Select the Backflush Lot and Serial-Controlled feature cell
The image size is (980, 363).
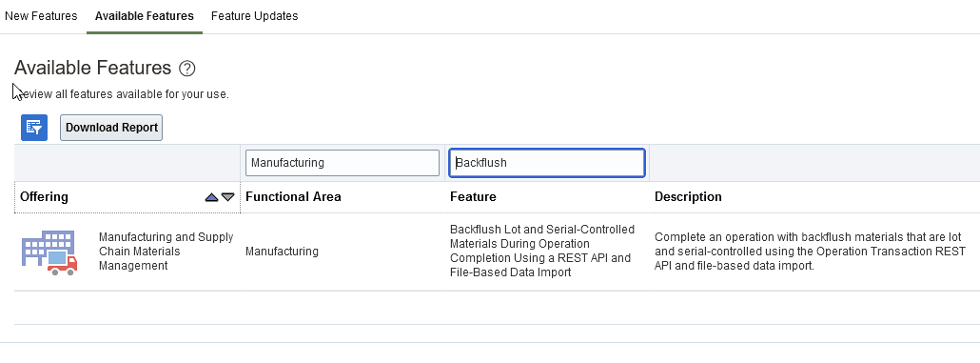click(x=542, y=251)
